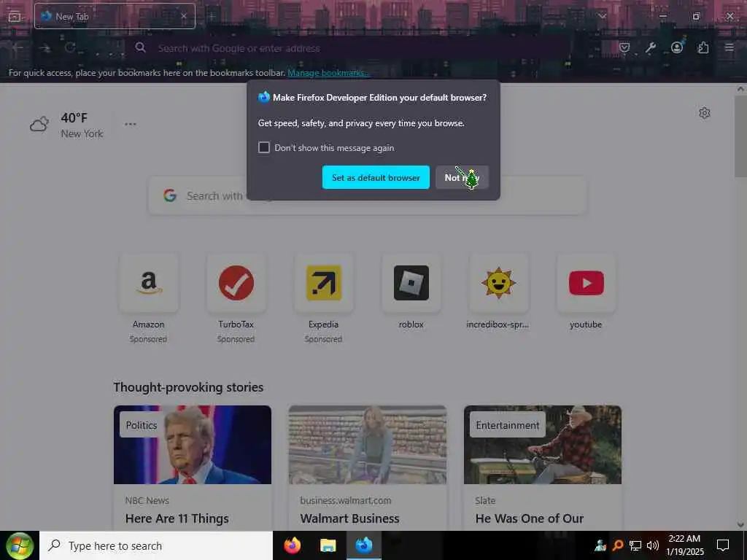Image resolution: width=747 pixels, height=560 pixels.
Task: Open the TurboTax sponsored shortcut
Action: pos(236,297)
